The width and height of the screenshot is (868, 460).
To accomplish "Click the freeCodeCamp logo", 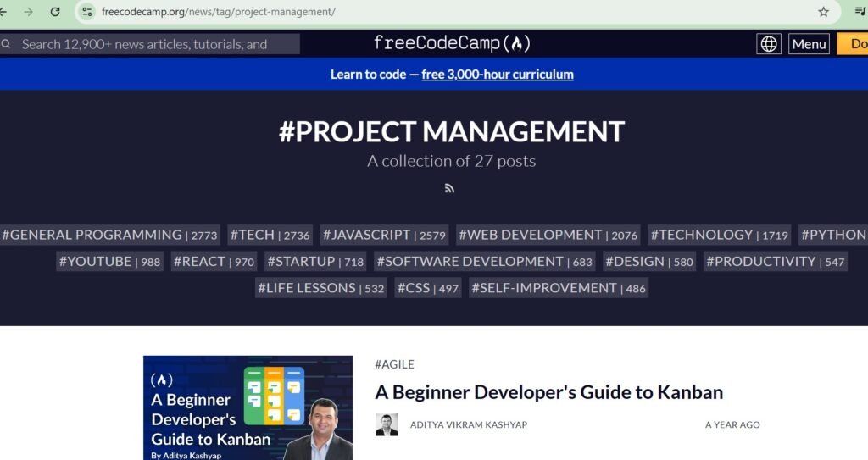I will pyautogui.click(x=452, y=43).
